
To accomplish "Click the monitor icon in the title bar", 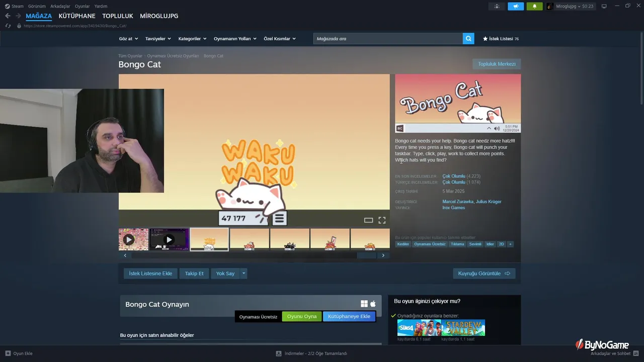I will click(604, 6).
